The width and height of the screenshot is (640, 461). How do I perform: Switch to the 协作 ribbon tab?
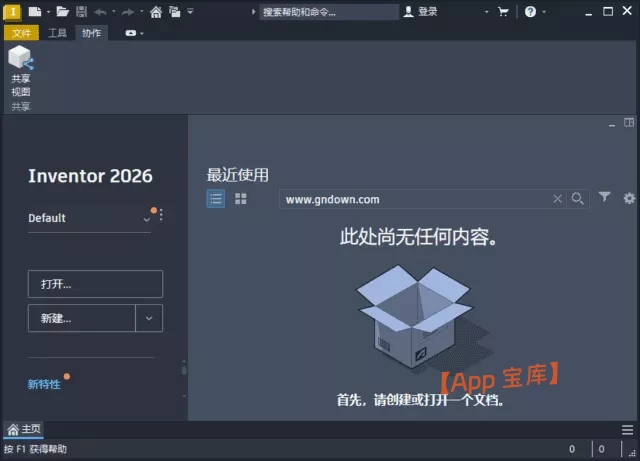coord(91,33)
